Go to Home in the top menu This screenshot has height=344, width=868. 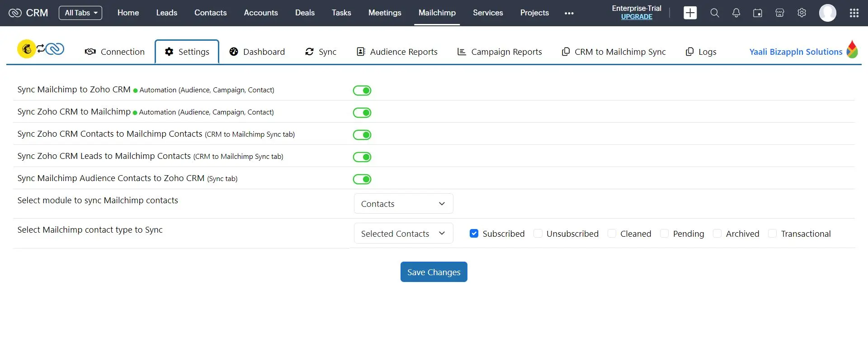[x=128, y=13]
